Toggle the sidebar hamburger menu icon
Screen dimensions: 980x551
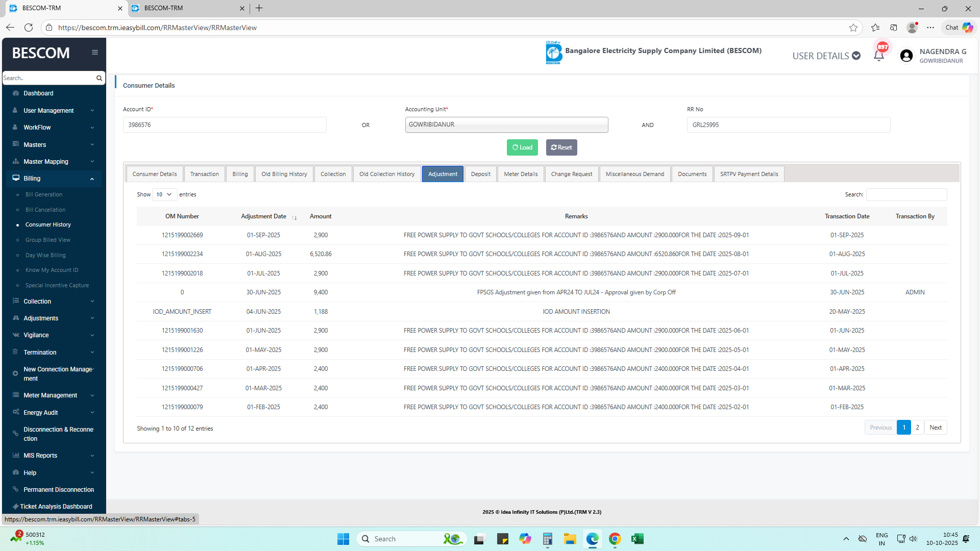tap(95, 53)
